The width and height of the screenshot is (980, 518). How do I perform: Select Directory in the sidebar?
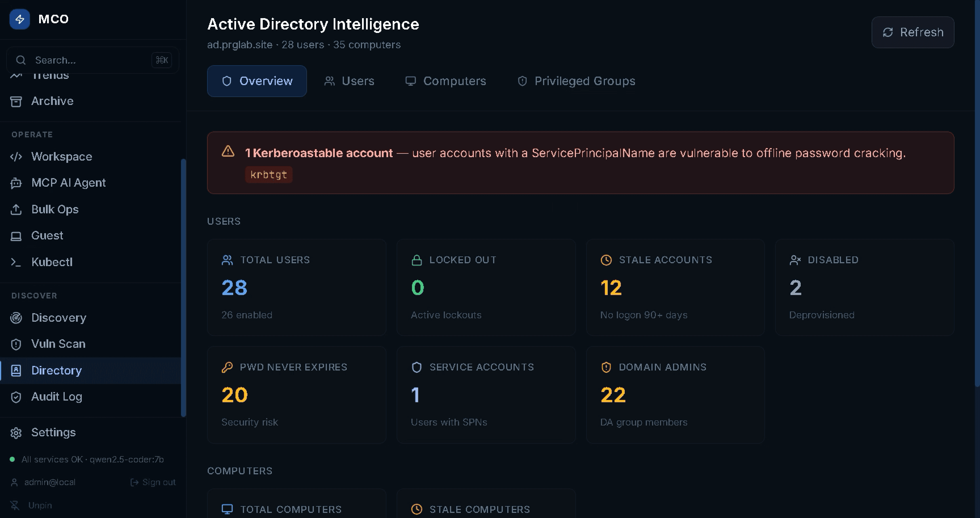pyautogui.click(x=91, y=371)
